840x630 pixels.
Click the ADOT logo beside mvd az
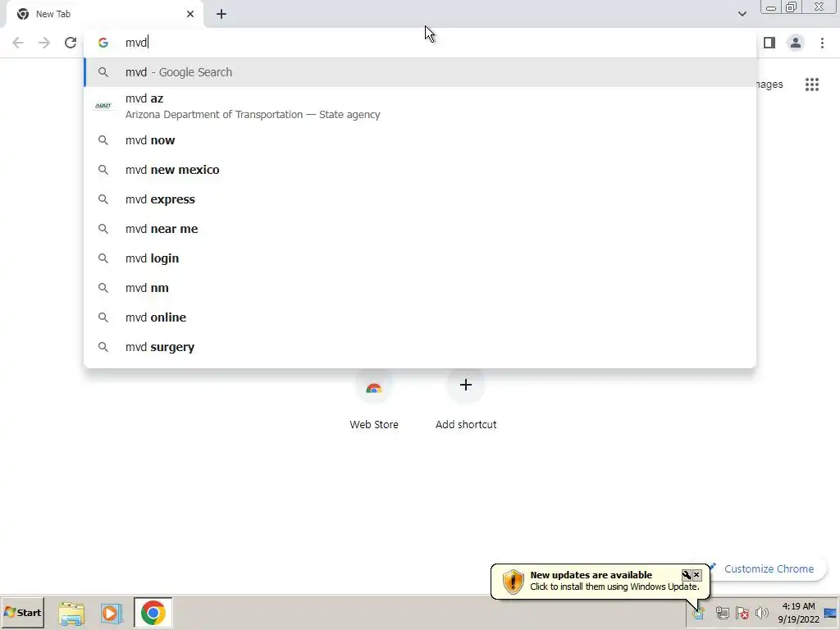coord(103,106)
